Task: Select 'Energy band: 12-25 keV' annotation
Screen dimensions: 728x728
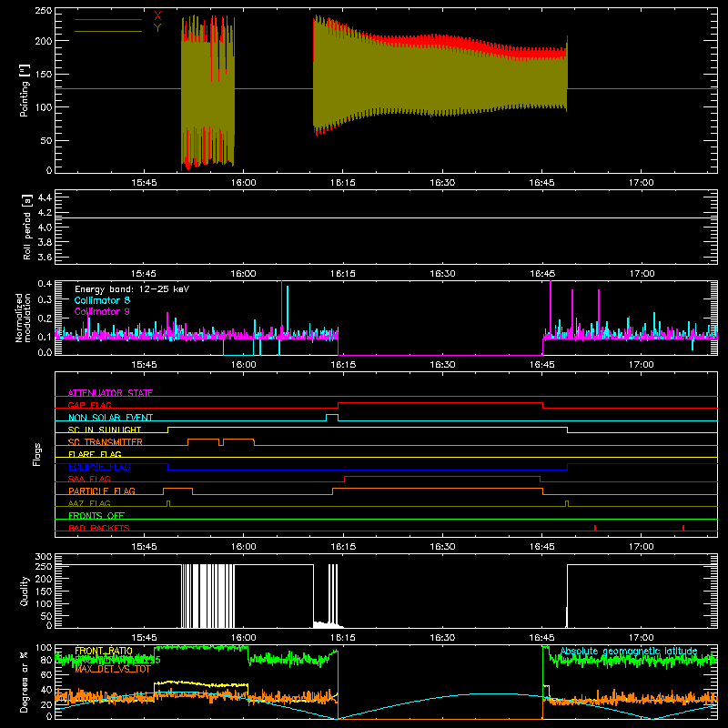Action: point(132,289)
